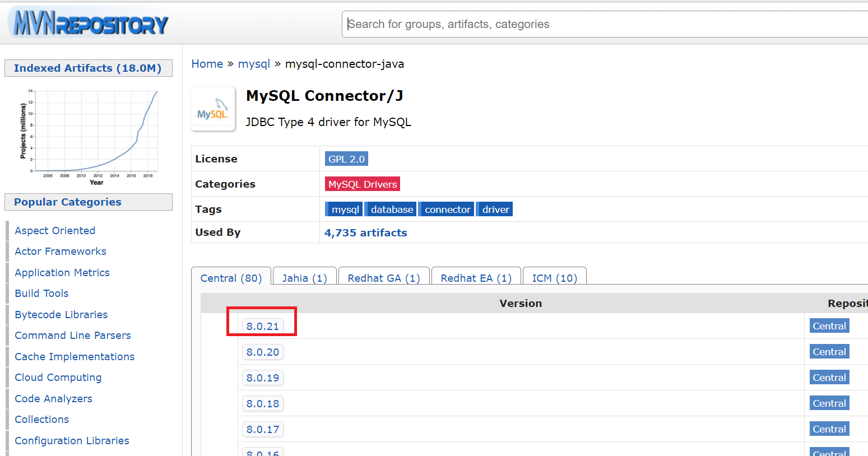Open the Indexed Artifacts (18.0M) heading
The image size is (868, 456).
[x=88, y=68]
